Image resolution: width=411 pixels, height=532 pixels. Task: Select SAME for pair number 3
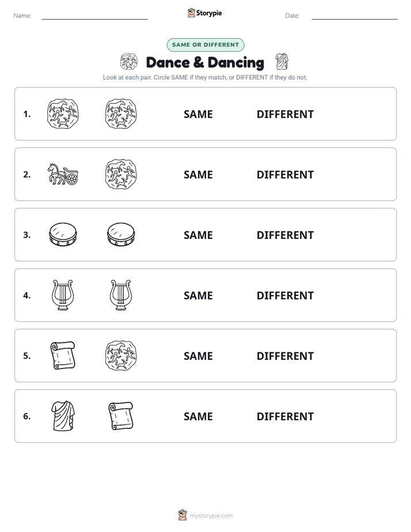[x=198, y=235]
